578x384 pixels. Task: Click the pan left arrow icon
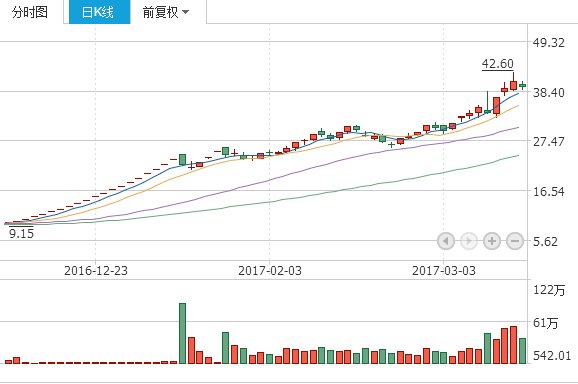(x=446, y=241)
